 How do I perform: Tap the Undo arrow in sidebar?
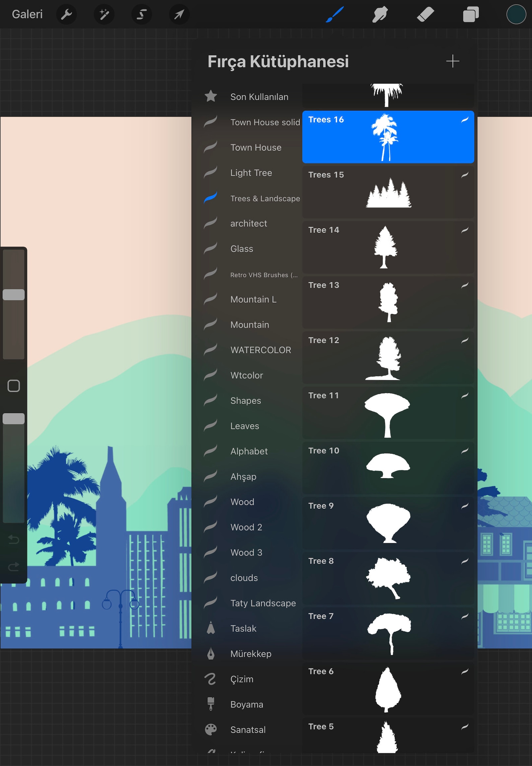point(14,540)
